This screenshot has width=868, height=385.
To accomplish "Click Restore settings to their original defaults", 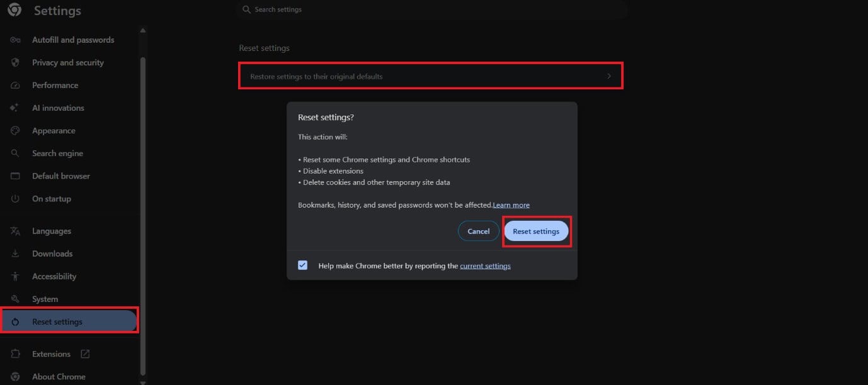I will point(431,76).
